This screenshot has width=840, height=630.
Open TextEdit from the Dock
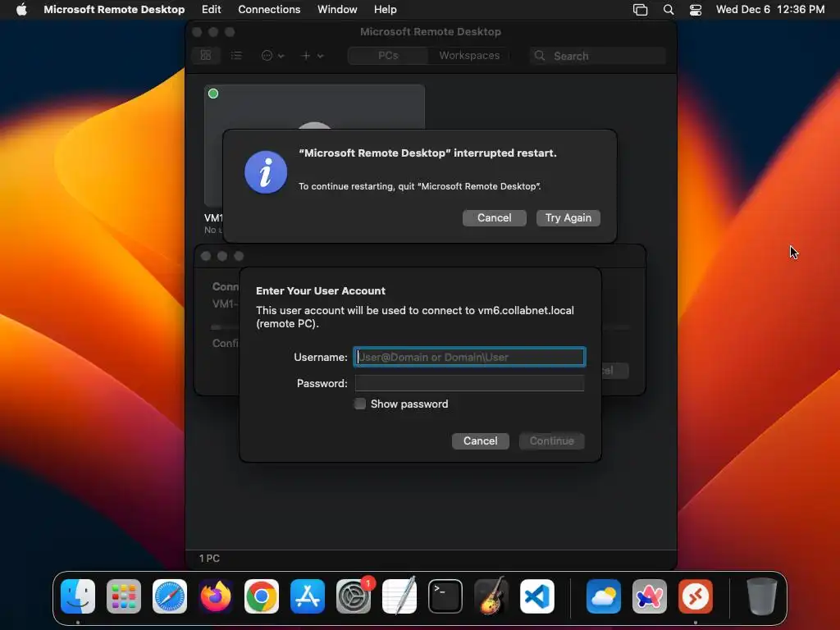point(399,596)
